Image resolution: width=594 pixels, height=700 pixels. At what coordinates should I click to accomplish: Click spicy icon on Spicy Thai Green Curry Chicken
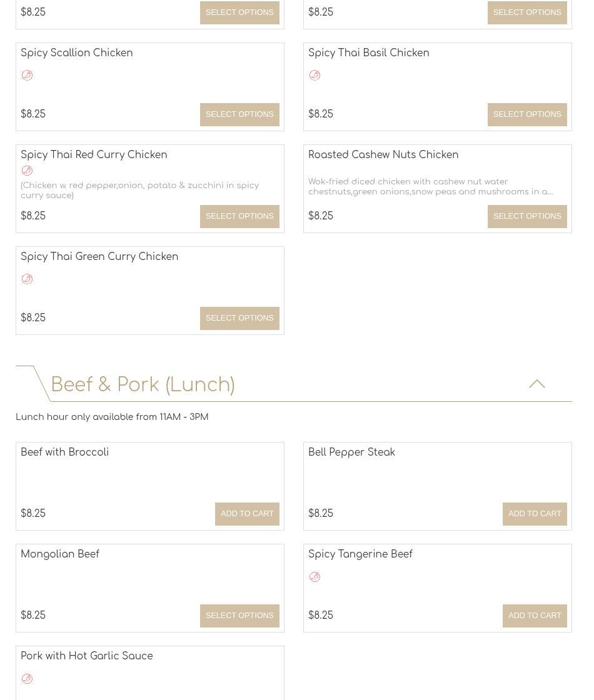point(27,279)
